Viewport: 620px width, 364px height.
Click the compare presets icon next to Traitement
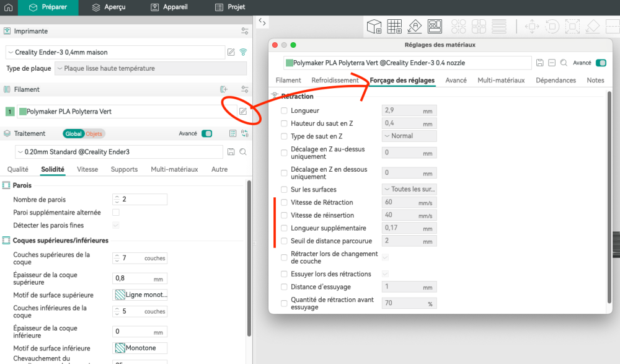pos(245,134)
